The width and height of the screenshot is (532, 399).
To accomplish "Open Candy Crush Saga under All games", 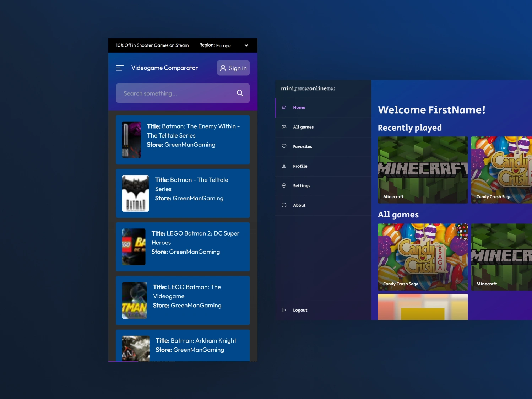I will pos(423,257).
